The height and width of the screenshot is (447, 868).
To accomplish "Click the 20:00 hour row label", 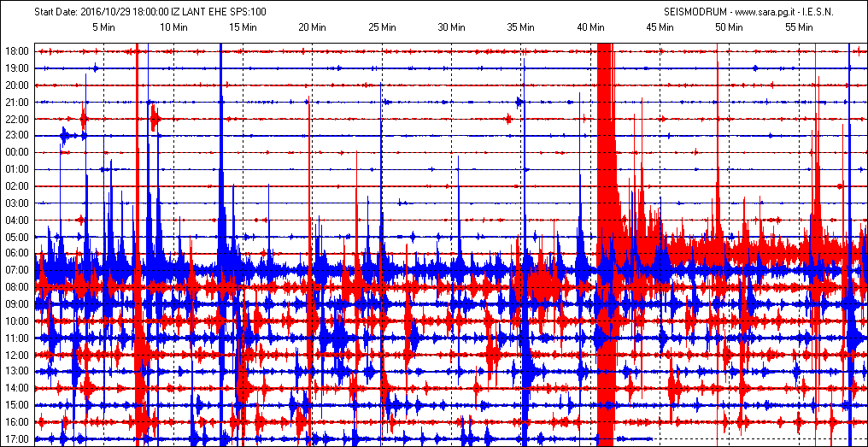I will coord(16,85).
